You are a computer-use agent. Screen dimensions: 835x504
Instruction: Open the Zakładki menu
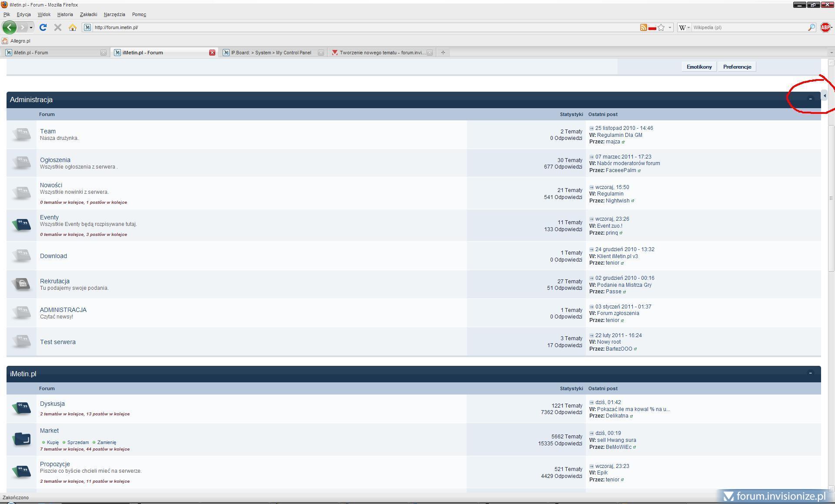point(88,14)
